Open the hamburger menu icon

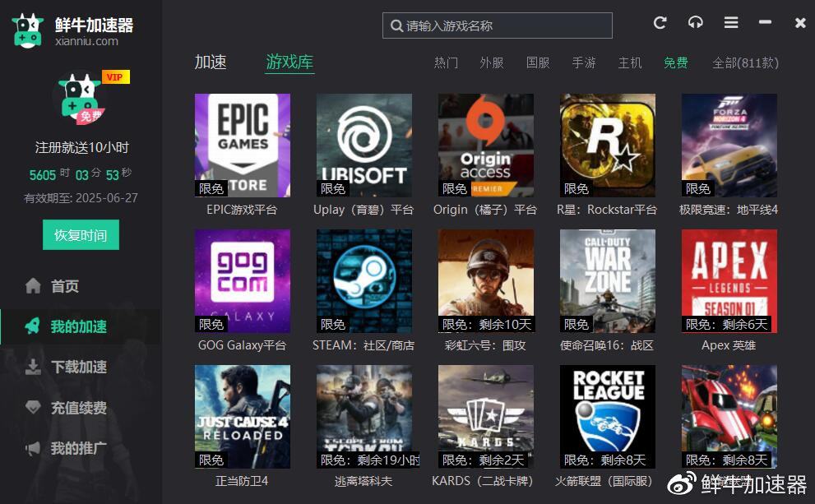(731, 22)
